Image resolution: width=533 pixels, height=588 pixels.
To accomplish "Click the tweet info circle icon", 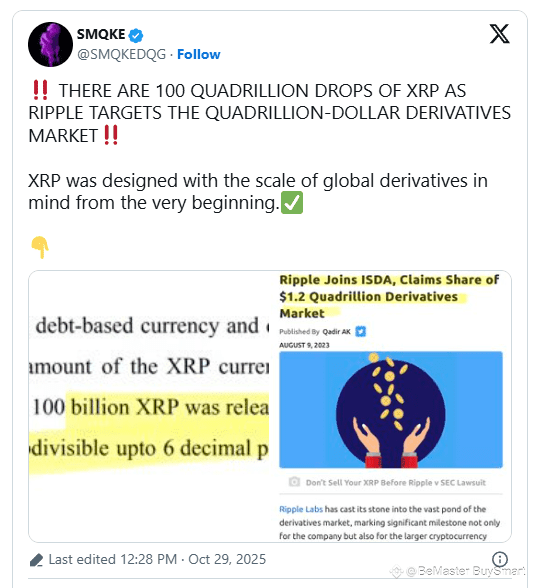I will (500, 559).
